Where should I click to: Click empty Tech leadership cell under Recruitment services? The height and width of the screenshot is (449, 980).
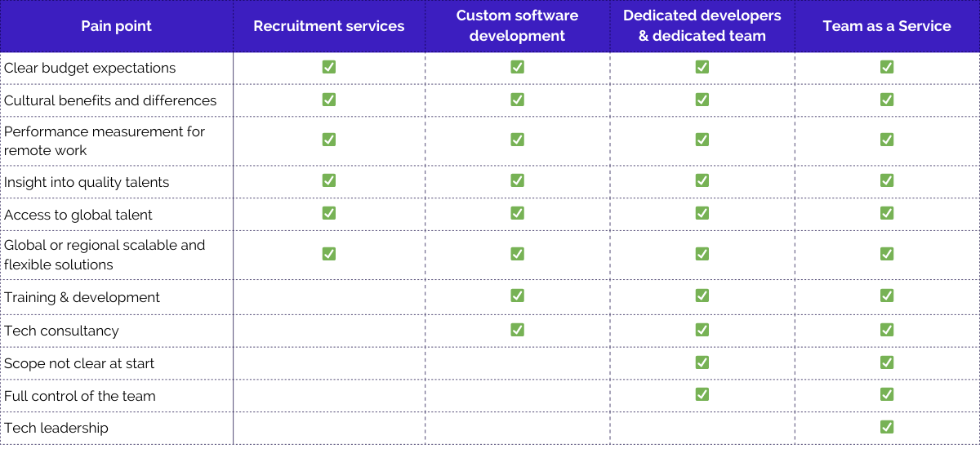point(329,428)
